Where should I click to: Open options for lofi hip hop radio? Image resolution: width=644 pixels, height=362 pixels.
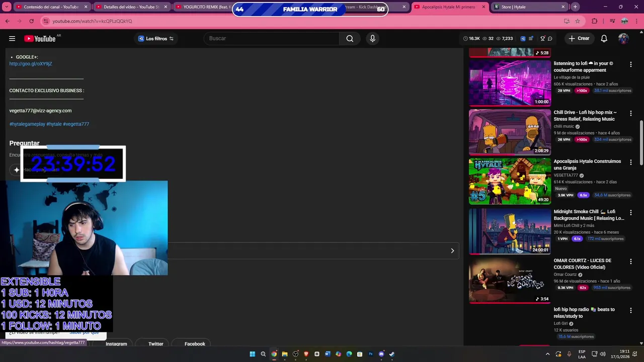631,310
